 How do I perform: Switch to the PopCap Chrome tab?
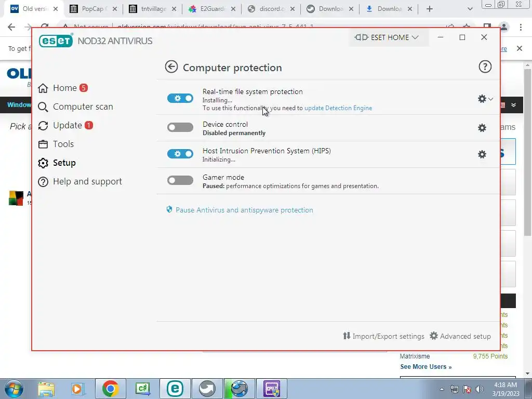tap(92, 9)
